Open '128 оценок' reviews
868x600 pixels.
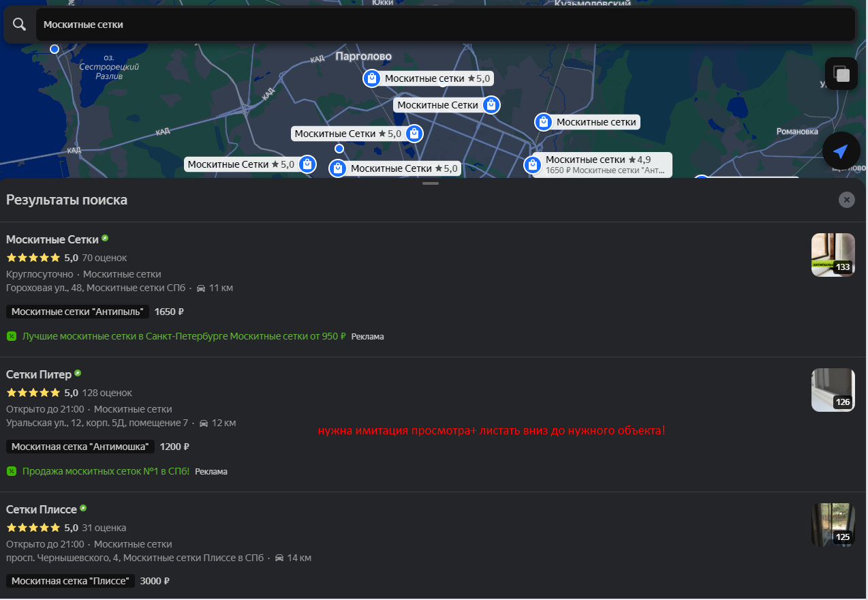coord(107,393)
